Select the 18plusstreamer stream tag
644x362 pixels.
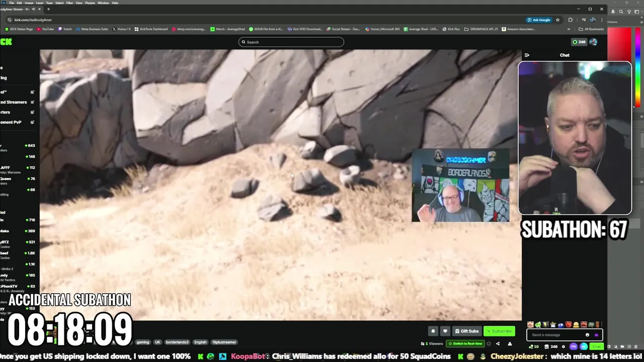pyautogui.click(x=224, y=342)
